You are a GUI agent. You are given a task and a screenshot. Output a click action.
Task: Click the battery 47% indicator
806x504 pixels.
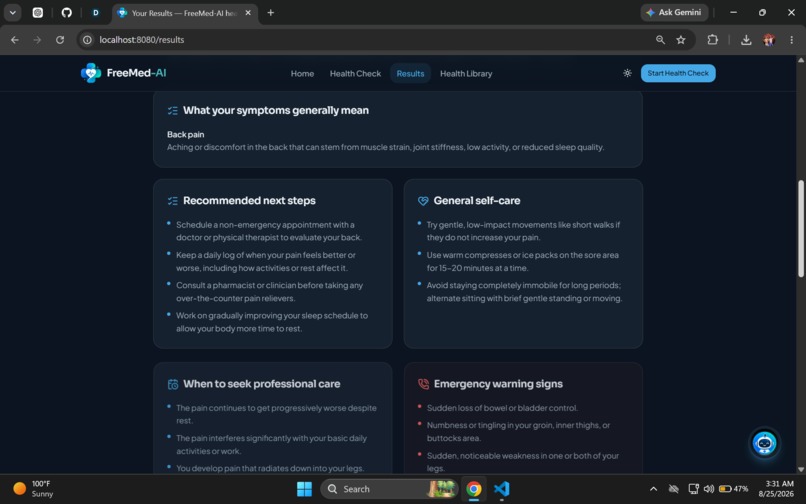click(x=734, y=489)
